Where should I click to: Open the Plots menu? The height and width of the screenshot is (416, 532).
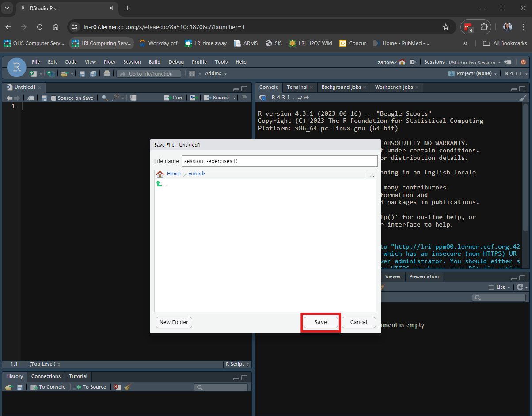click(x=109, y=62)
